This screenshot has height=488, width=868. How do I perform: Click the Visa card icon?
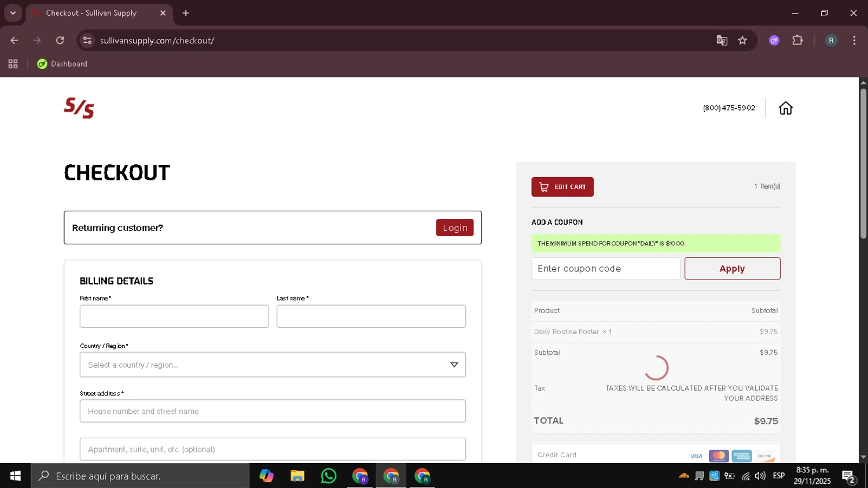(696, 456)
